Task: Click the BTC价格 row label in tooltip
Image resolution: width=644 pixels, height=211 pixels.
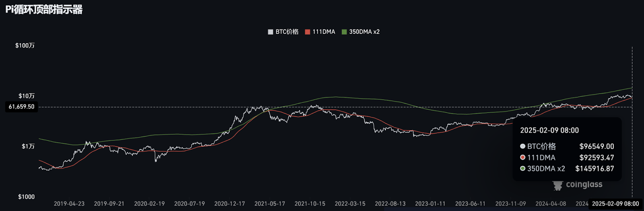Action: tap(541, 146)
